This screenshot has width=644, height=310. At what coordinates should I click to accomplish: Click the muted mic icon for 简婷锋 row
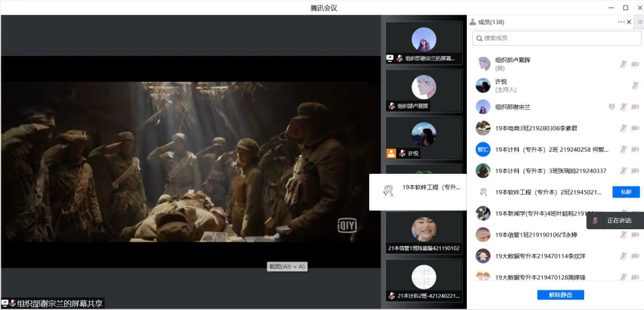[x=624, y=277]
